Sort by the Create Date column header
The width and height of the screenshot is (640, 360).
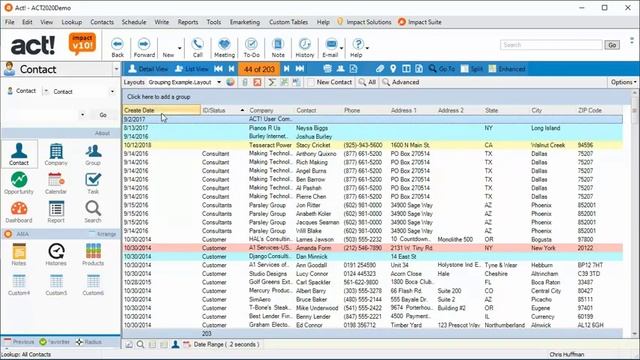click(x=162, y=110)
